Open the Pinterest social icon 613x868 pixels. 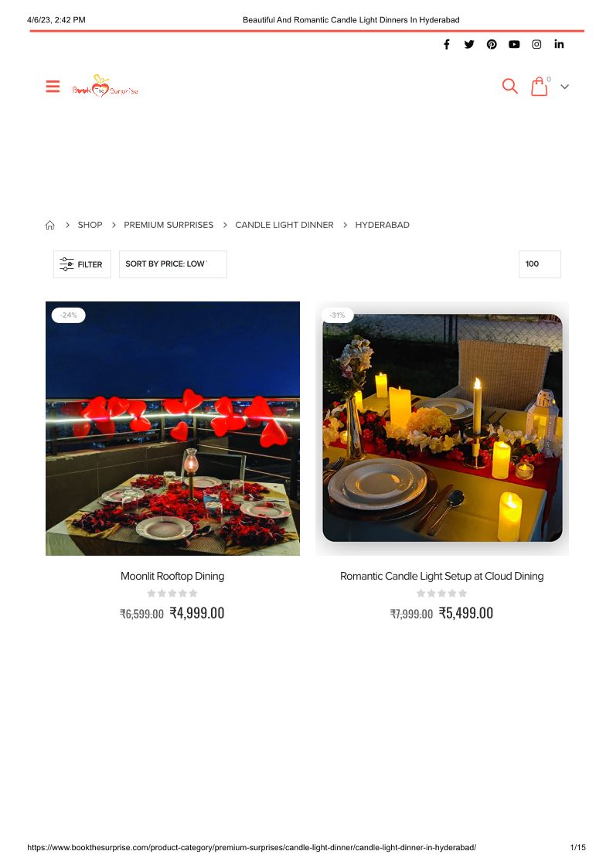[x=492, y=44]
